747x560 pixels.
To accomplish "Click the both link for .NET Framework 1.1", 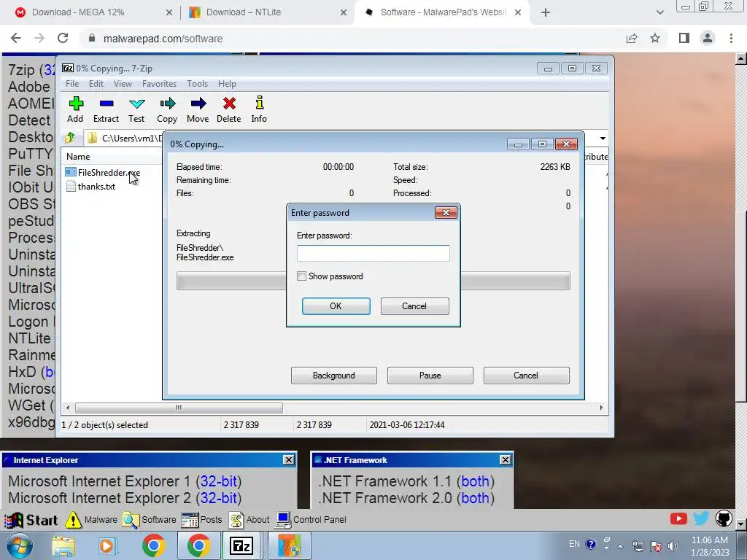I will pyautogui.click(x=476, y=481).
